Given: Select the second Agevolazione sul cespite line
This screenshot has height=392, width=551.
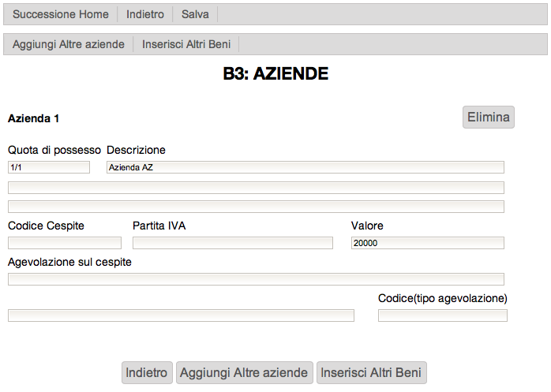Looking at the screenshot, I should pos(181,315).
